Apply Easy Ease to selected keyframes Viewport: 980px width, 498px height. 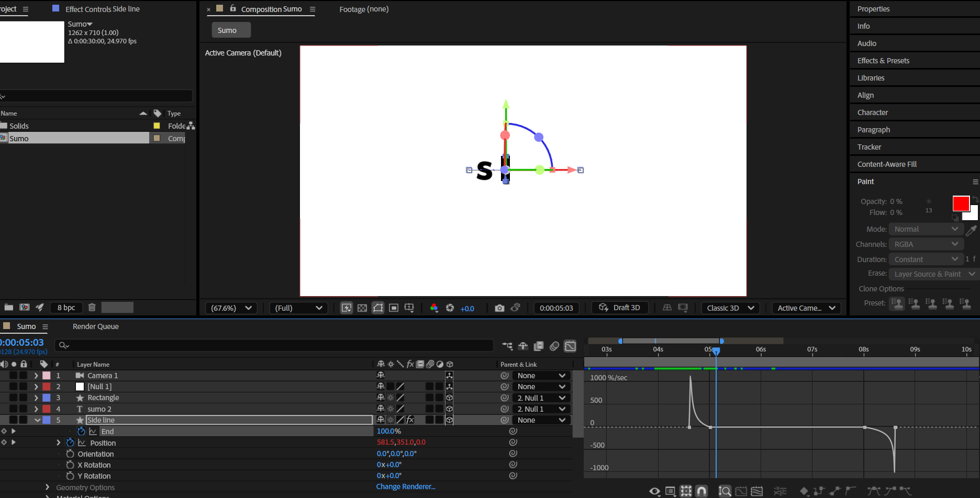coord(874,491)
